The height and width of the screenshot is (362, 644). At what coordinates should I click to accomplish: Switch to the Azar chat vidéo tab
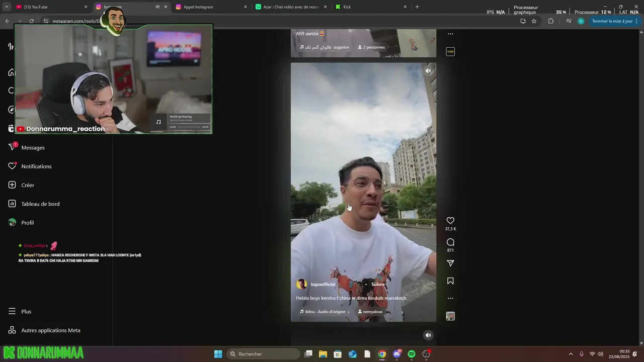(287, 7)
